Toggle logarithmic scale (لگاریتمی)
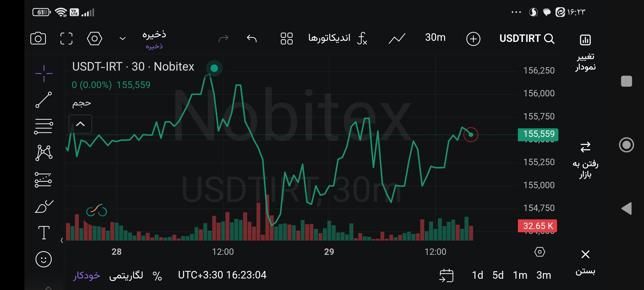 point(126,275)
